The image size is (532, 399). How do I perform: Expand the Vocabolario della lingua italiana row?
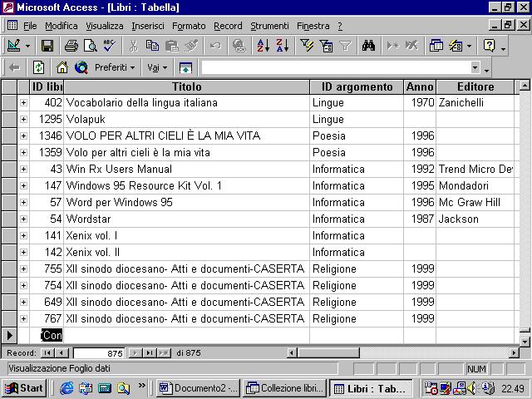click(23, 102)
